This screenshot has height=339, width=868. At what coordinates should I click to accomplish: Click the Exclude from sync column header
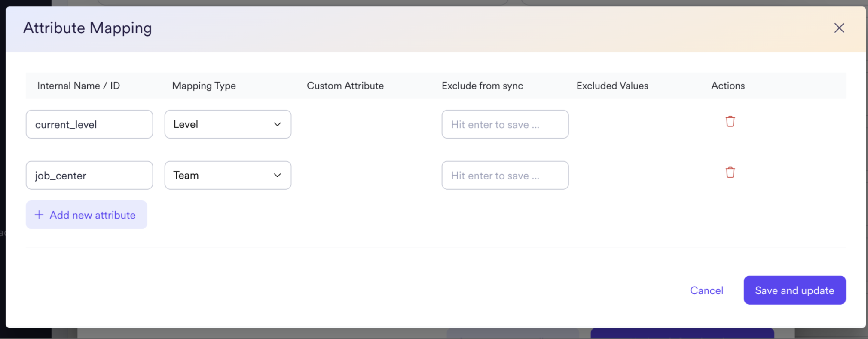(x=482, y=86)
